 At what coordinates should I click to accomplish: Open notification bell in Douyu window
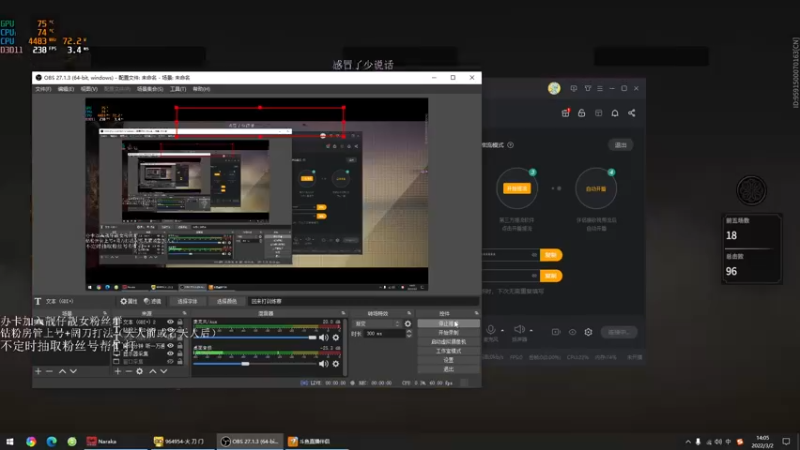tap(615, 113)
